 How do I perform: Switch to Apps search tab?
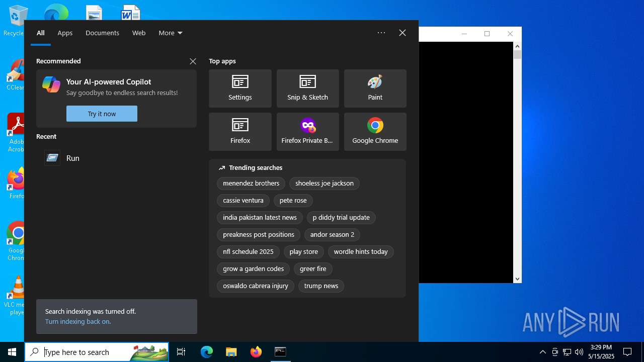[65, 33]
